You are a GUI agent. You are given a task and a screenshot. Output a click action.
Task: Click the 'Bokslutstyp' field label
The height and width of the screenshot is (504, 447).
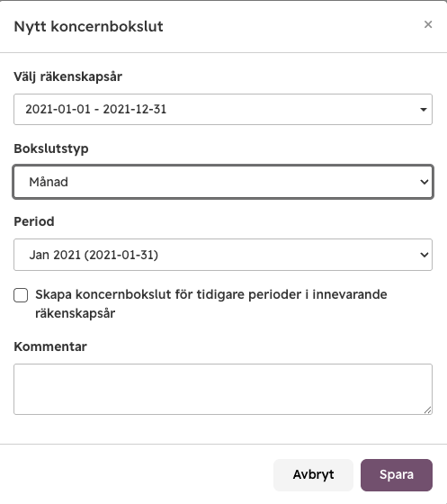click(51, 148)
